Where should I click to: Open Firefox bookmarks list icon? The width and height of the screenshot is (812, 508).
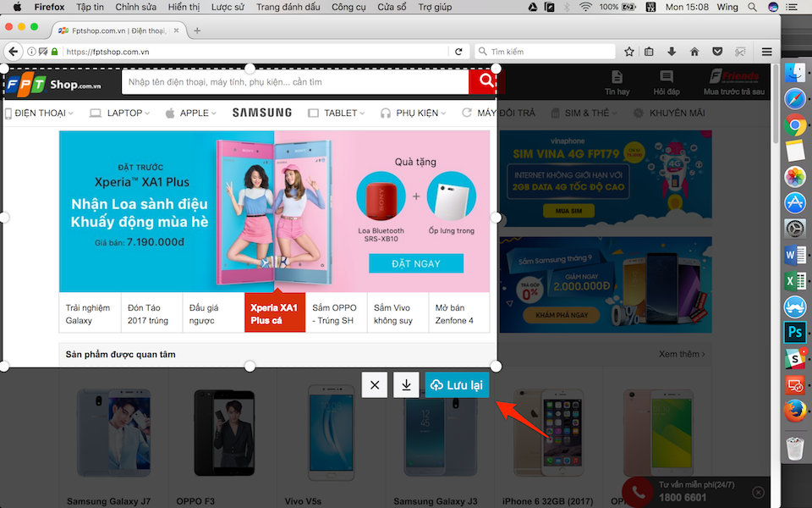(x=649, y=52)
